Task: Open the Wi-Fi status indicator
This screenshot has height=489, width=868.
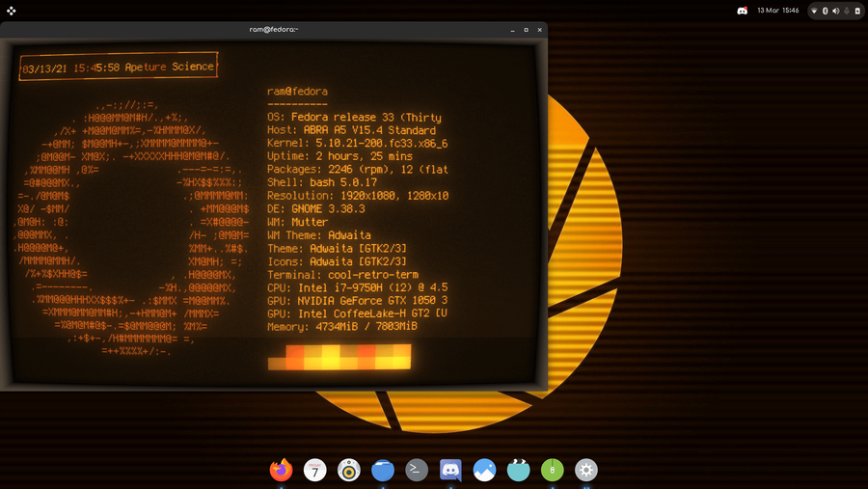Action: coord(815,11)
